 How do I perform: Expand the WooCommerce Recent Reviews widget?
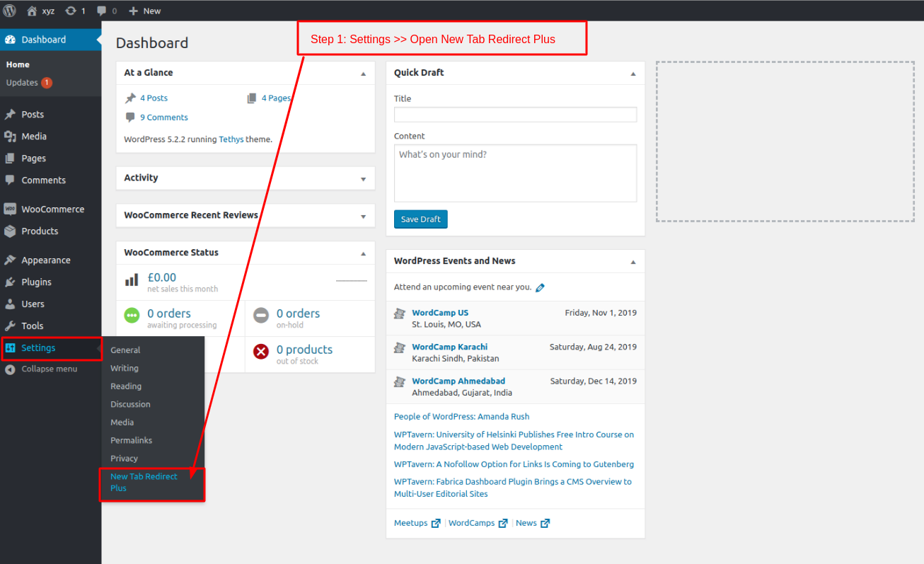[x=364, y=217]
